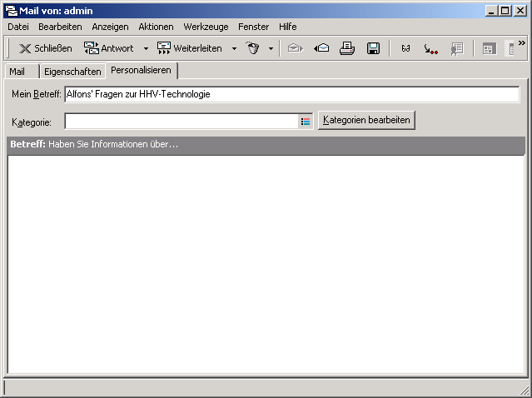
Task: Click the trash bin delete icon
Action: pyautogui.click(x=253, y=48)
